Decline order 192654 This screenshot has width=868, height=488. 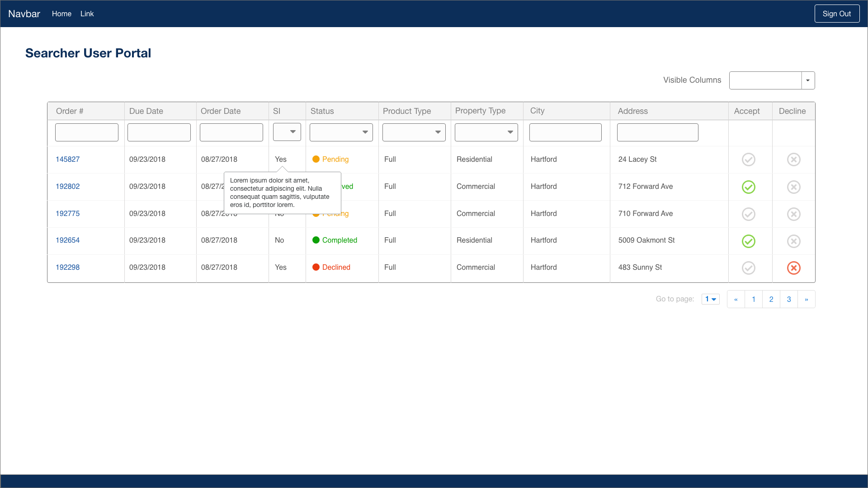click(794, 241)
